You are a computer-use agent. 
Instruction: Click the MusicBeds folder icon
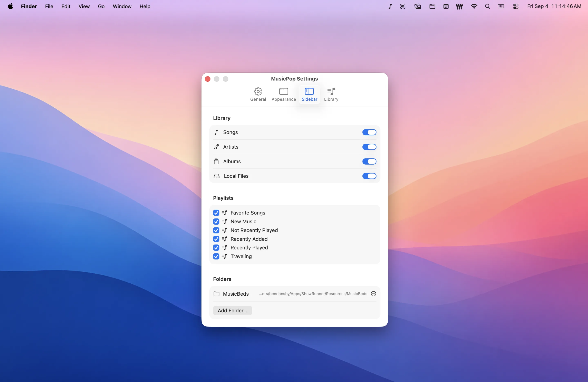216,294
